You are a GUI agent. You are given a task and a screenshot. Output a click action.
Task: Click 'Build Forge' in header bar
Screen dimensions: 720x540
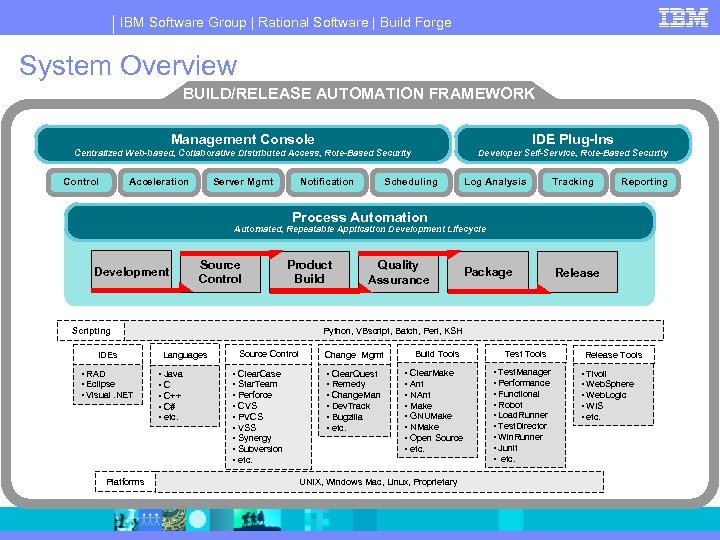pyautogui.click(x=416, y=22)
